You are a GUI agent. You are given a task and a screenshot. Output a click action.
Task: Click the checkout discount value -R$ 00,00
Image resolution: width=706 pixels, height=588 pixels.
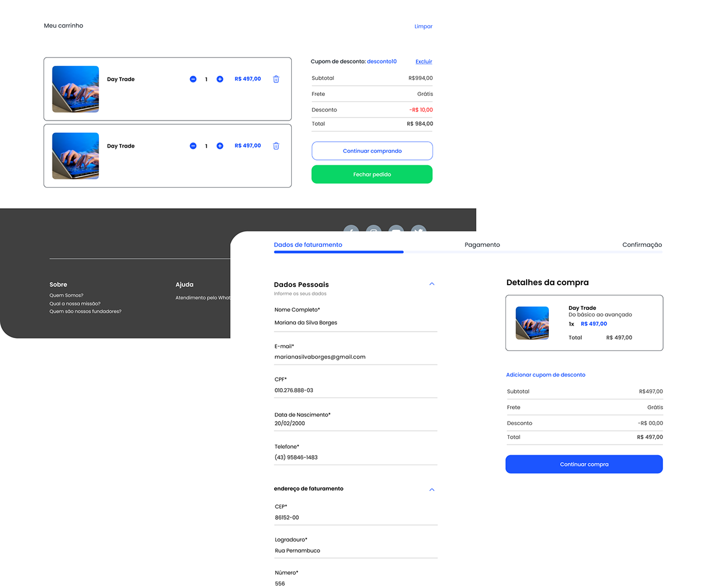[650, 423]
